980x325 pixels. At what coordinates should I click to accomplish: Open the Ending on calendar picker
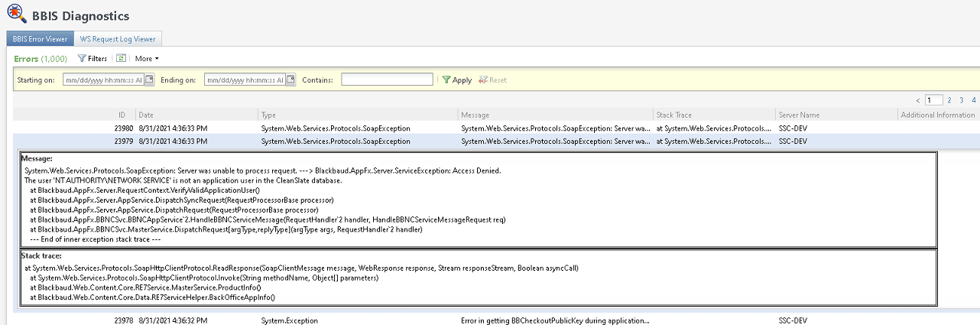290,80
